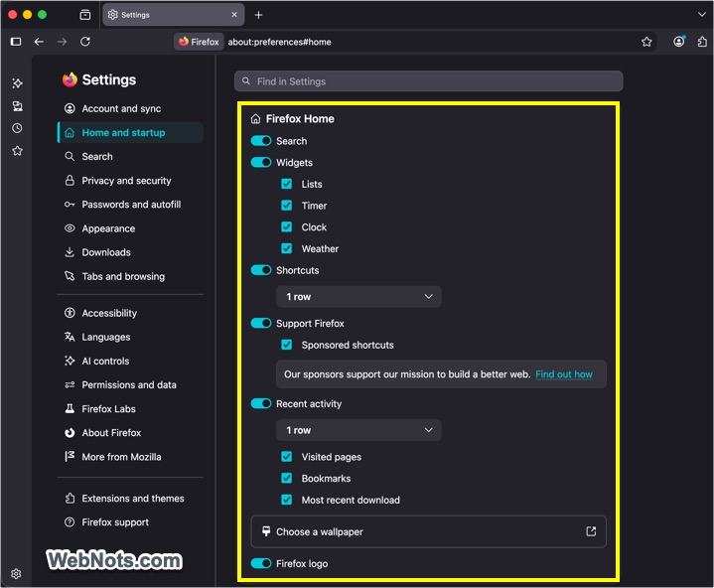Uncheck the Weather widget checkbox
This screenshot has width=714, height=588.
click(286, 248)
